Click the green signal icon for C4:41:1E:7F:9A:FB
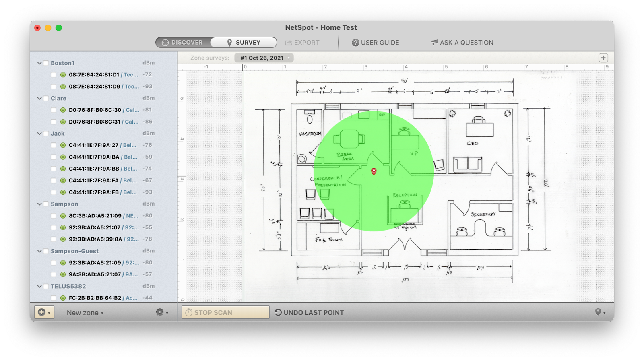The image size is (644, 361). (x=63, y=192)
